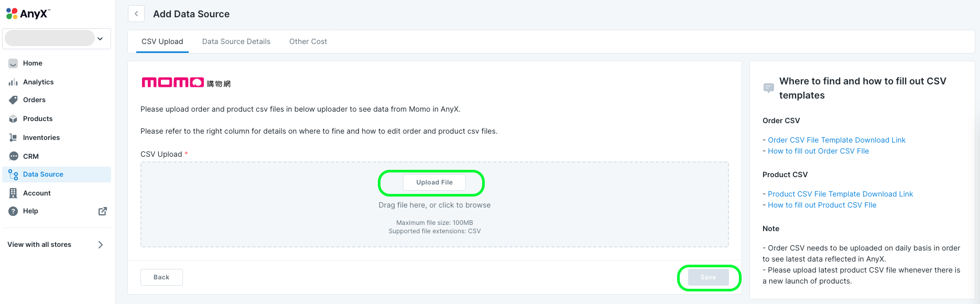Open Analytics via its bar chart icon

13,82
